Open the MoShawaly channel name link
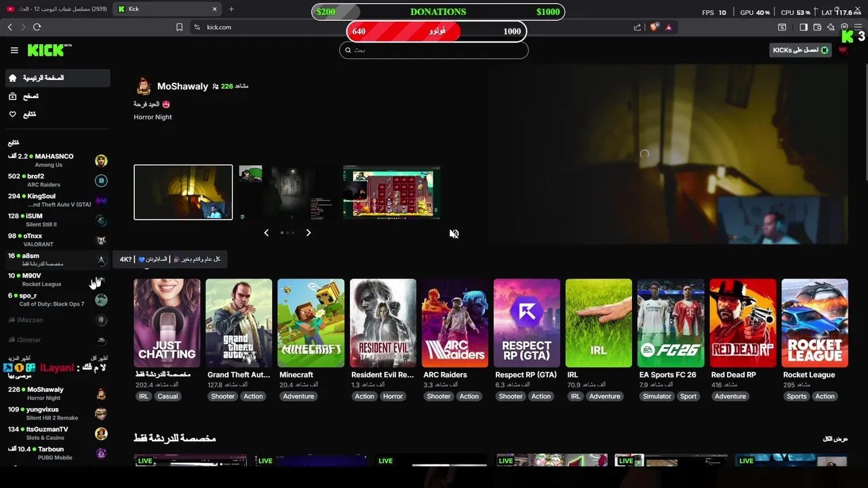The height and width of the screenshot is (488, 868). click(182, 86)
